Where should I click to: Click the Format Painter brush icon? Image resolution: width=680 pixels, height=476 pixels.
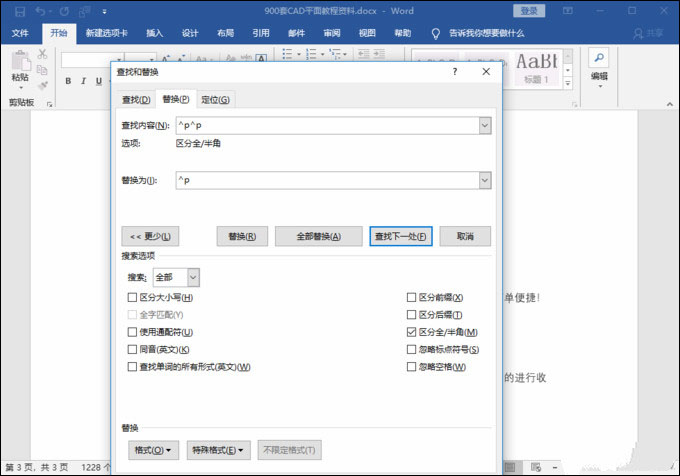point(42,85)
